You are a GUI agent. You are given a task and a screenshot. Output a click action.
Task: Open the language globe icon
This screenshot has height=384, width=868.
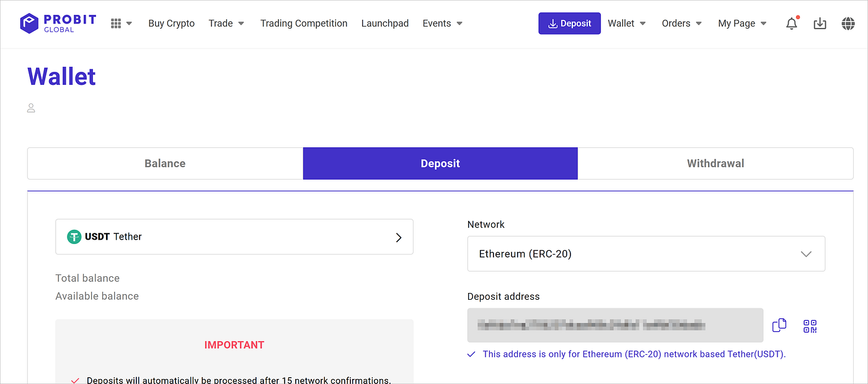(848, 24)
